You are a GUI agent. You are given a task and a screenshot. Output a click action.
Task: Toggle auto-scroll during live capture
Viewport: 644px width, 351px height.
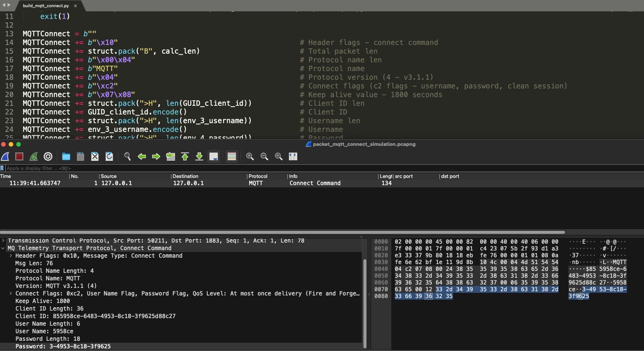tap(214, 156)
